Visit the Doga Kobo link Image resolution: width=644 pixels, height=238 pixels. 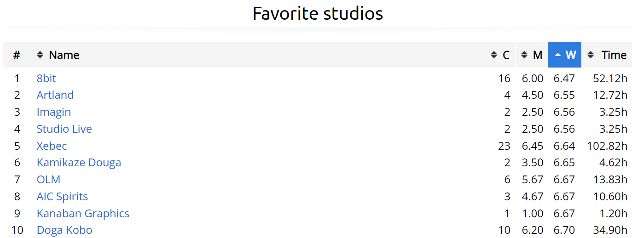[64, 230]
